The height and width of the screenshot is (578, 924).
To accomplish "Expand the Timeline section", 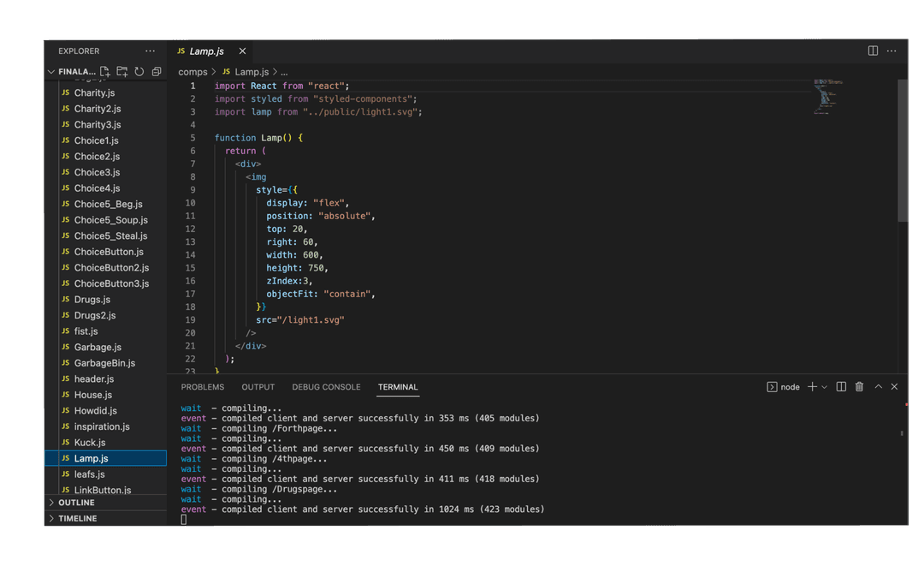I will [x=77, y=519].
